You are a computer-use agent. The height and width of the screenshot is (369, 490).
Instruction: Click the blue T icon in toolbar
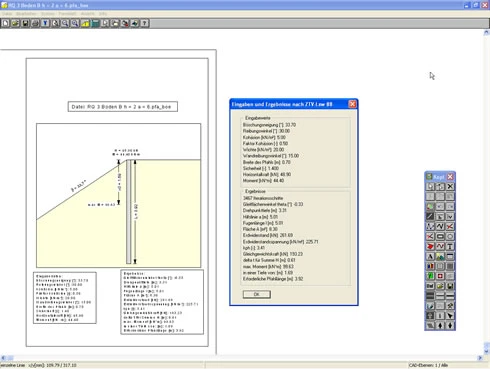click(45, 23)
